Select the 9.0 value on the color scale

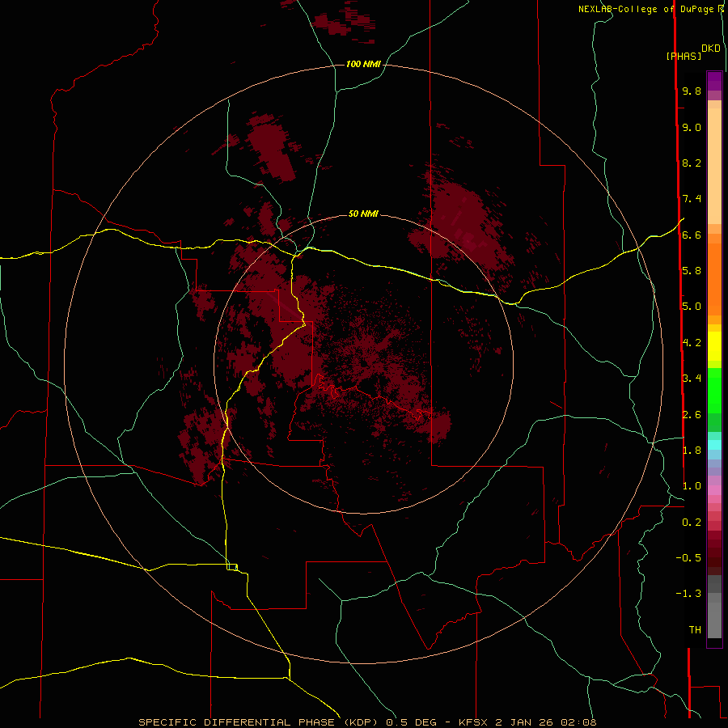pos(692,128)
